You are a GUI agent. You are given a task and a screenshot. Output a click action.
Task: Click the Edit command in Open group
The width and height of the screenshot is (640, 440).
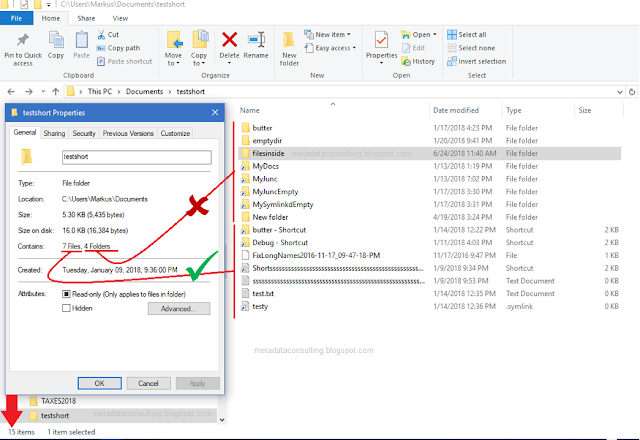tap(413, 48)
